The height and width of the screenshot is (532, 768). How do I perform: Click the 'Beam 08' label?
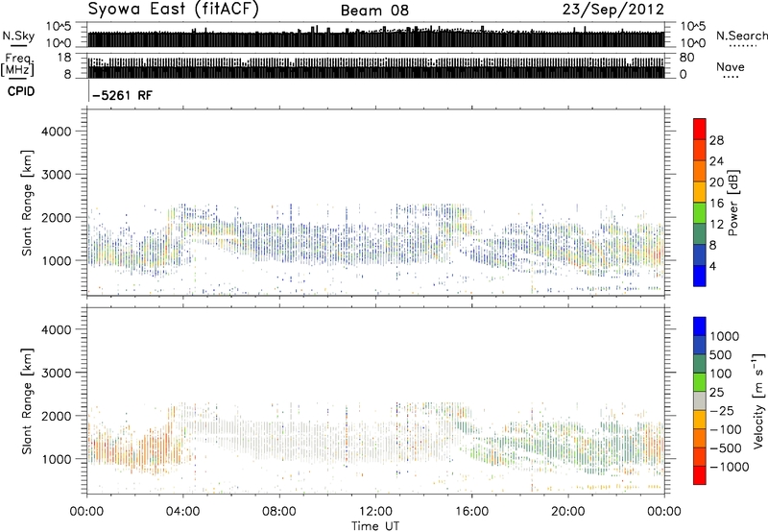click(374, 11)
